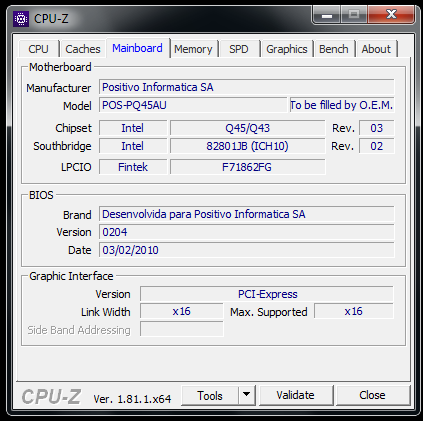423x421 pixels.
Task: Click the BIOS group heading
Action: pos(41,195)
